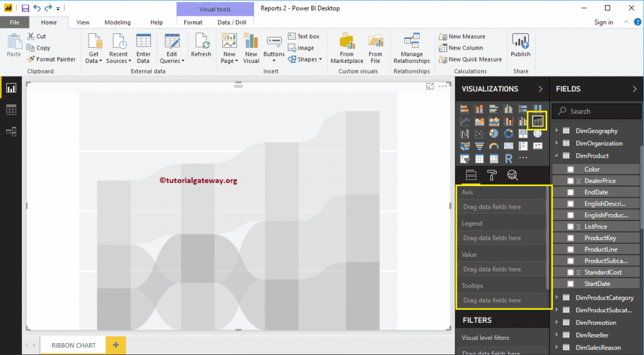Open the Shapes dropdown
644x355 pixels.
[305, 60]
